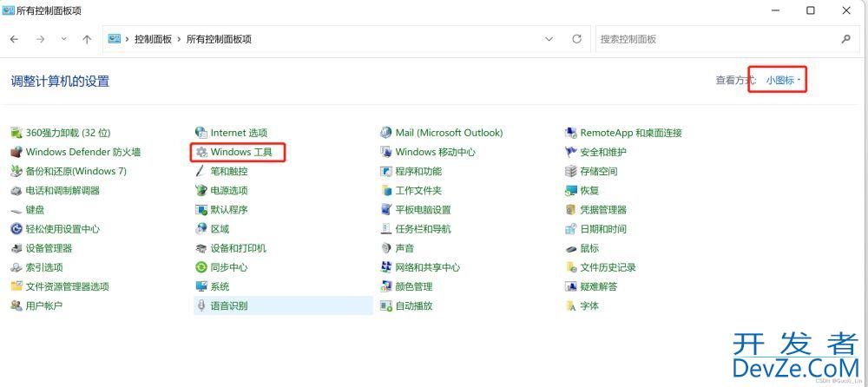This screenshot has width=868, height=387.
Task: Open the 小图标 view mode dropdown
Action: 783,81
